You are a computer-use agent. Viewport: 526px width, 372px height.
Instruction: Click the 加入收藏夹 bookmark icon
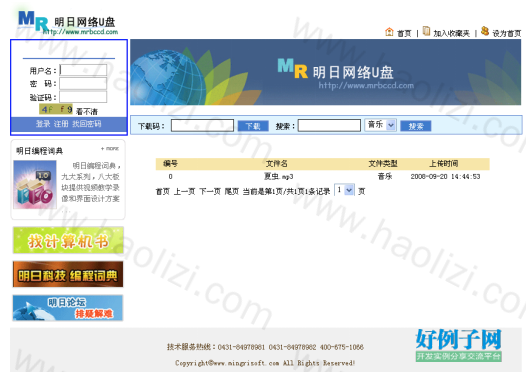point(426,31)
